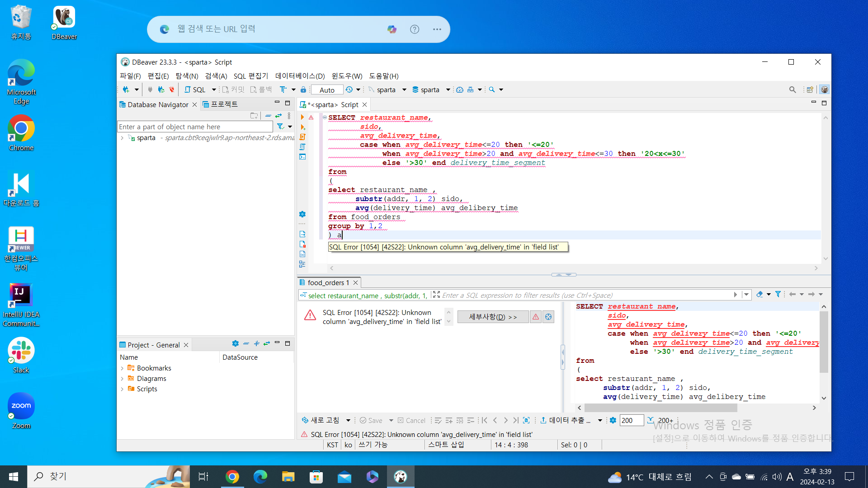Screen dimensions: 868x488
Task: Click the navigator filter funnel icon
Action: pyautogui.click(x=280, y=127)
